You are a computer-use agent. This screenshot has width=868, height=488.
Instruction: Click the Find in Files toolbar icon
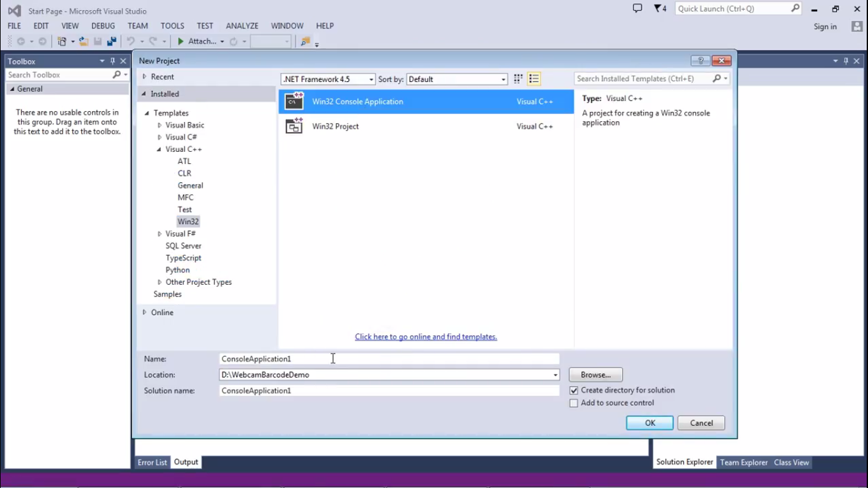[305, 41]
